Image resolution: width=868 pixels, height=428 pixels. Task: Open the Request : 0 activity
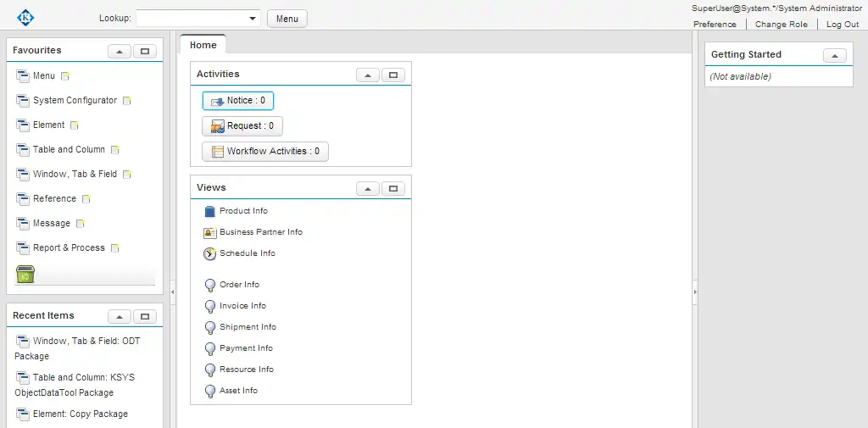click(242, 125)
